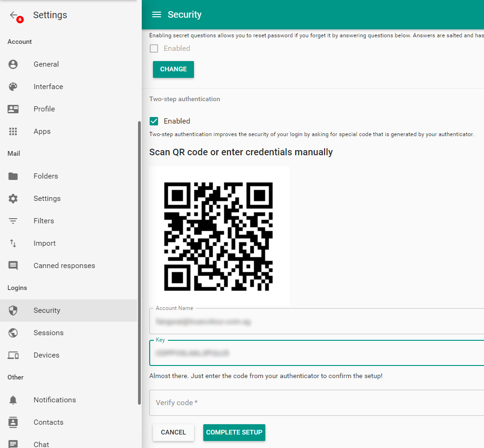Screen dimensions: 484x448
Task: Uncheck Two-step authentication Enabled checkbox
Action: pyautogui.click(x=154, y=121)
